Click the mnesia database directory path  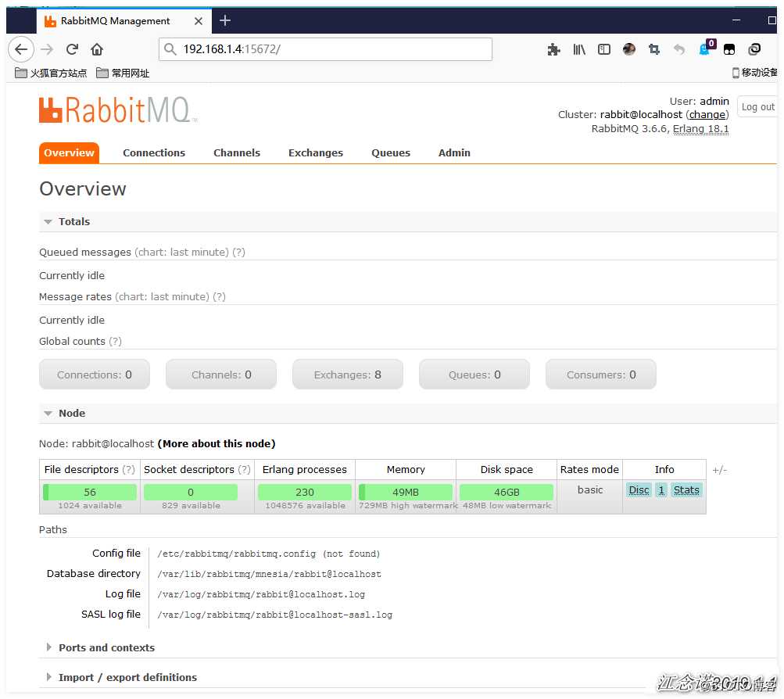(269, 574)
